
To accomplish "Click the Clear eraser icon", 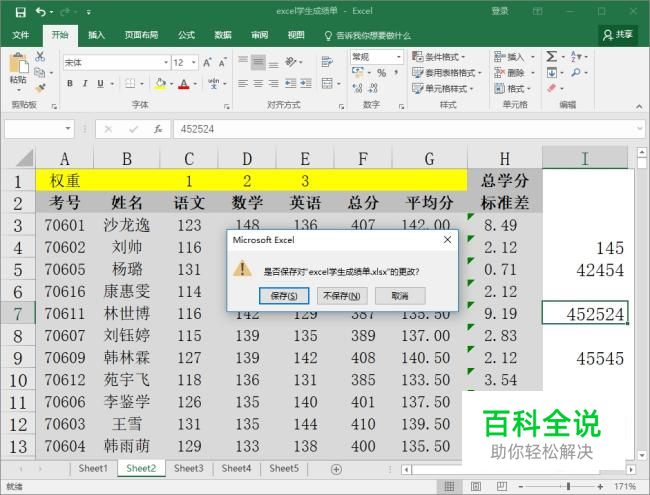I will 551,88.
